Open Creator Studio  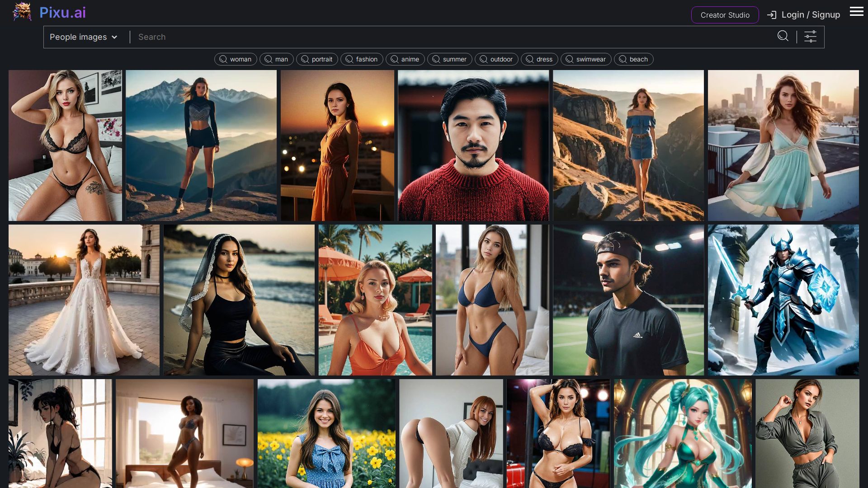click(x=725, y=15)
